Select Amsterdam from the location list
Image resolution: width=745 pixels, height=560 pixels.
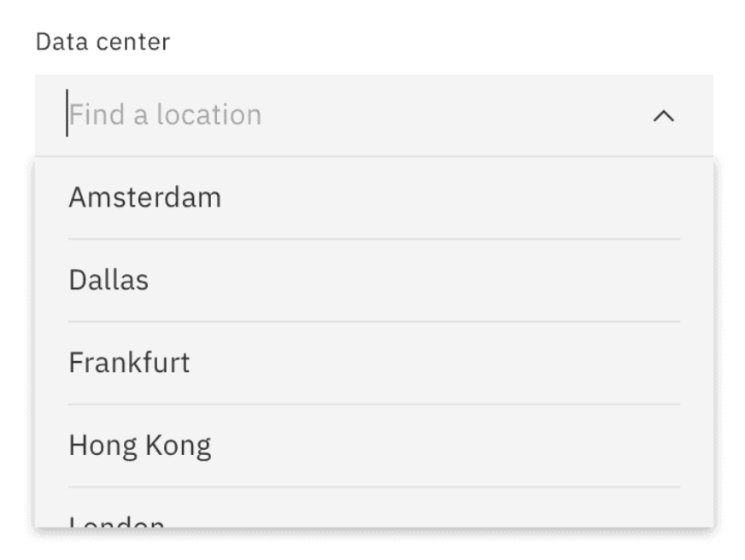coord(145,196)
